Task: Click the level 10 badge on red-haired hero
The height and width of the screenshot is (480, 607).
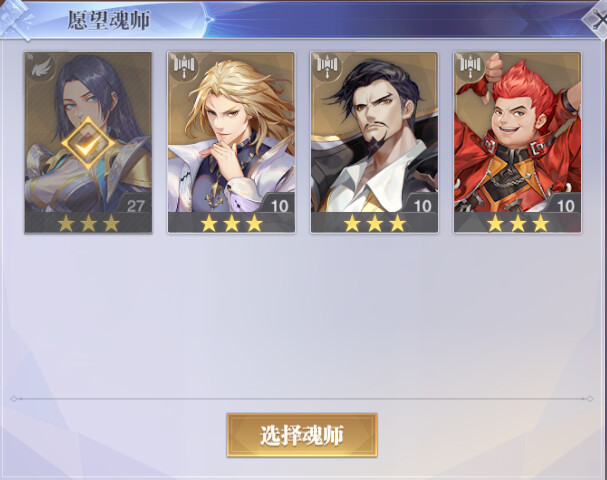Action: [565, 205]
